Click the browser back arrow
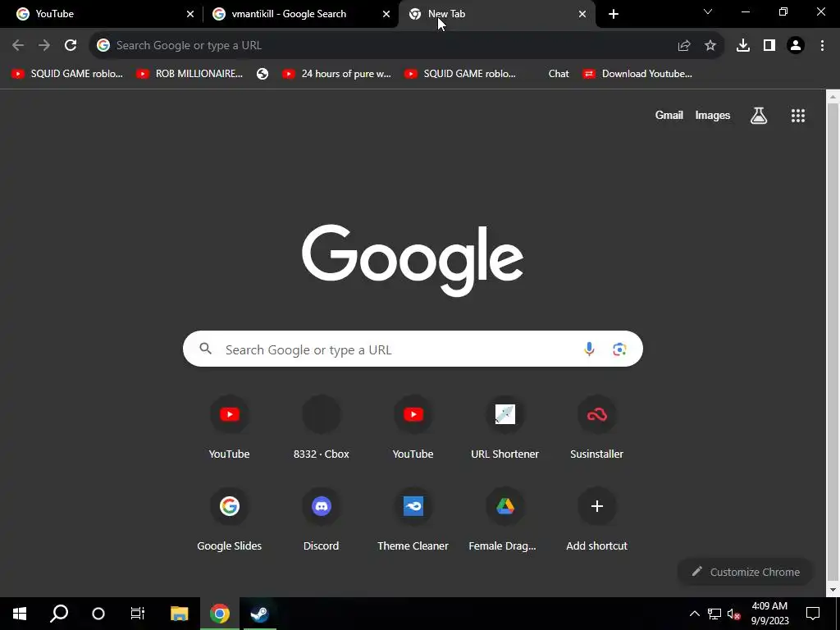This screenshot has width=840, height=630. [x=18, y=46]
